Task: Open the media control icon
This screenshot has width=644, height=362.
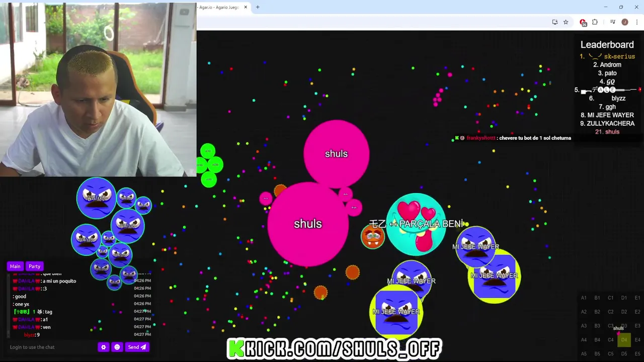Action: coord(612,22)
